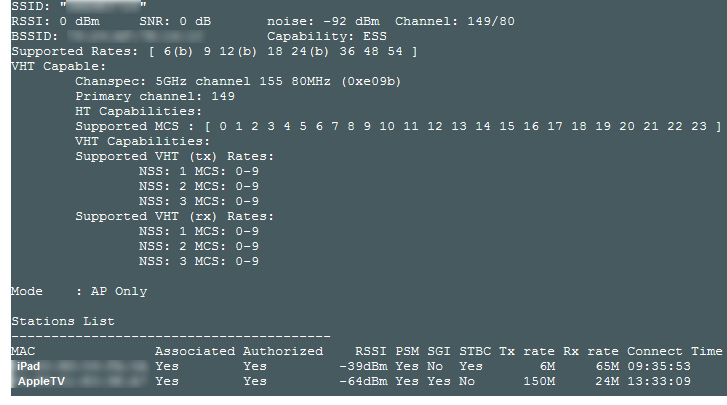Screen dimensions: 727x405
Task: Click the iPad station entry
Action: 29,367
